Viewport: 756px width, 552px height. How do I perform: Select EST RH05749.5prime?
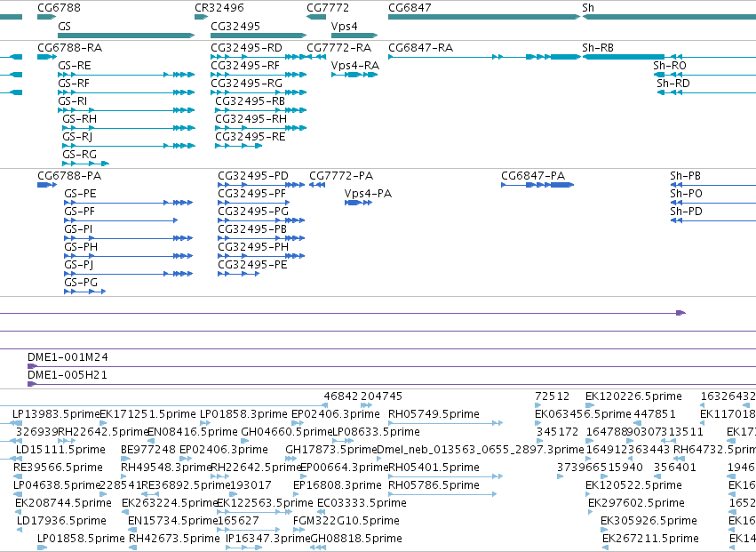pos(434,414)
